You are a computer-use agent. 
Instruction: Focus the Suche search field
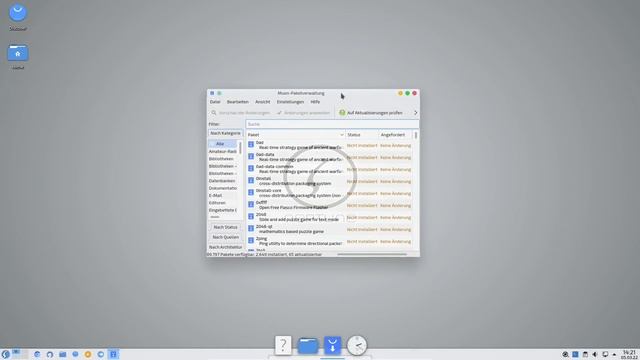click(x=332, y=124)
